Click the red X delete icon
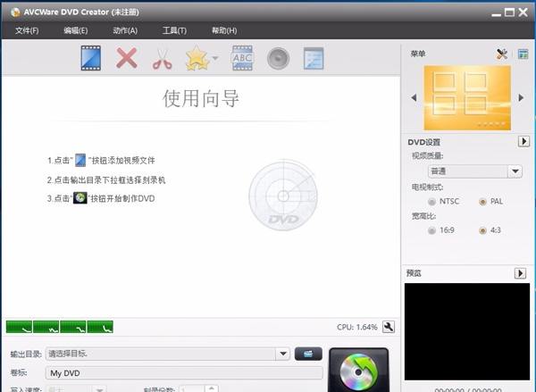The image size is (536, 392). click(127, 58)
